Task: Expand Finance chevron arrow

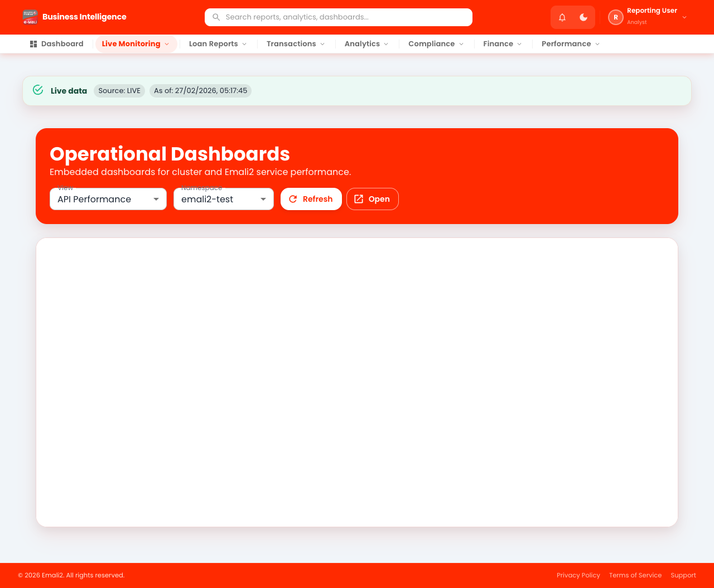Action: (x=519, y=44)
